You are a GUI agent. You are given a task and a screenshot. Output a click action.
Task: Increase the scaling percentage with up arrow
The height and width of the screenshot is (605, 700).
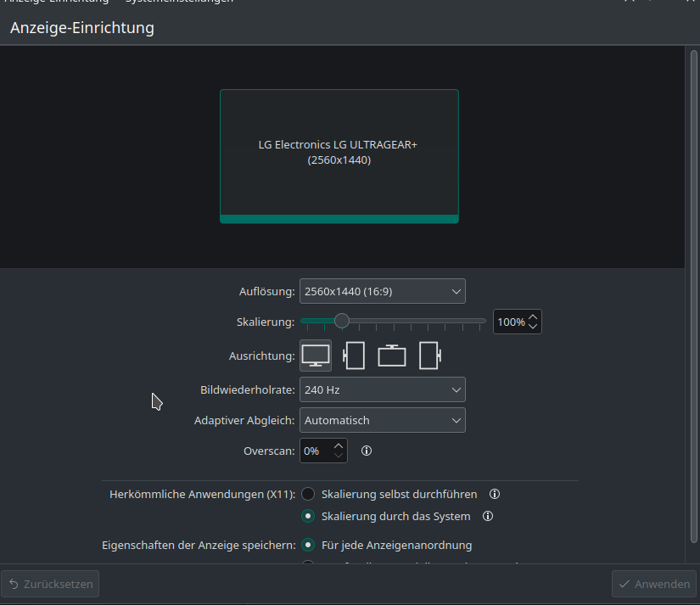[533, 317]
